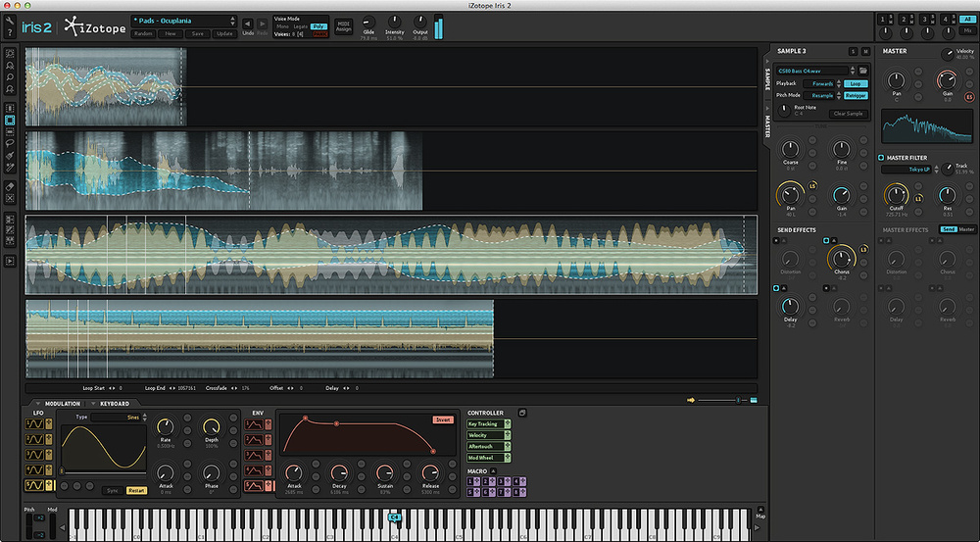Image resolution: width=980 pixels, height=542 pixels.
Task: Click the Mod Wheel assign handle
Action: [508, 458]
